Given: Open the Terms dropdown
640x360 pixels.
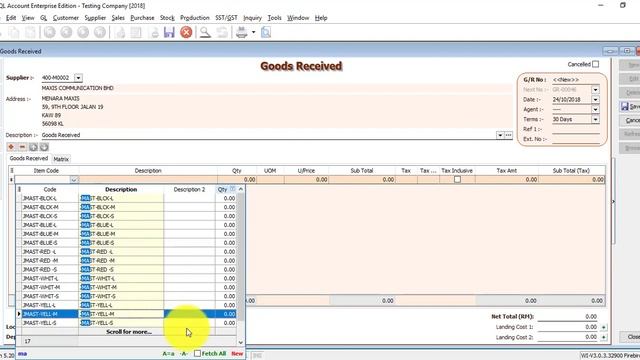Looking at the screenshot, I should [x=596, y=119].
